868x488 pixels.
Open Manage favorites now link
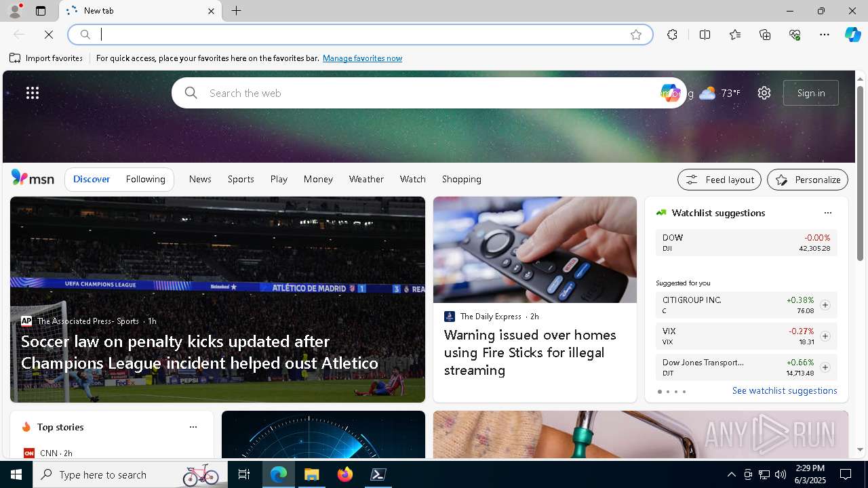pos(362,58)
